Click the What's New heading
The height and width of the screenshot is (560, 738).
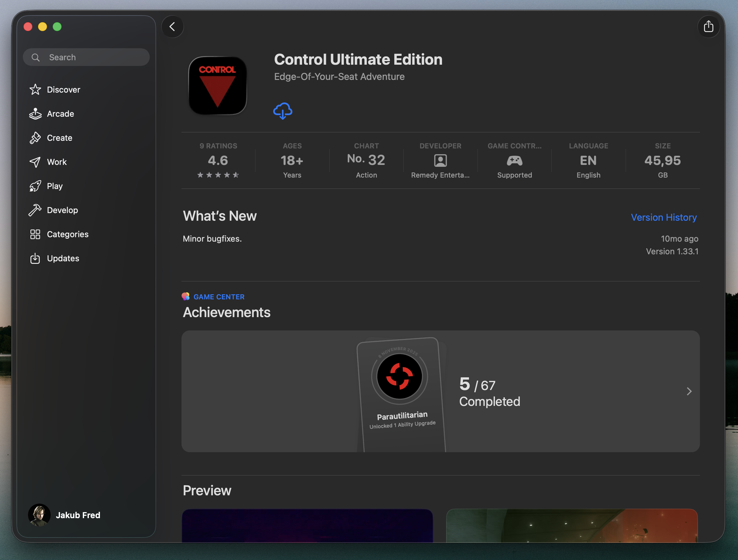coord(220,216)
